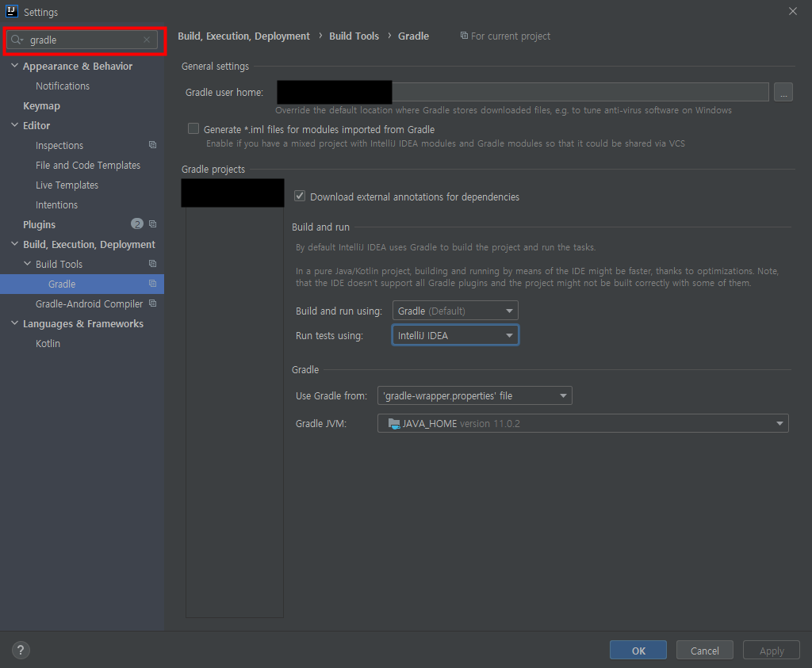This screenshot has height=668, width=812.
Task: Click the project-level icon on the Gradle row
Action: coord(152,284)
